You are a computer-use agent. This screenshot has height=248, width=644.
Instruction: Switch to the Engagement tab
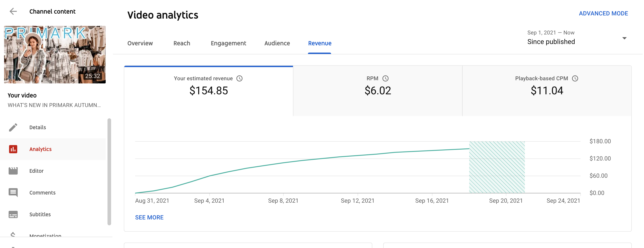[228, 43]
